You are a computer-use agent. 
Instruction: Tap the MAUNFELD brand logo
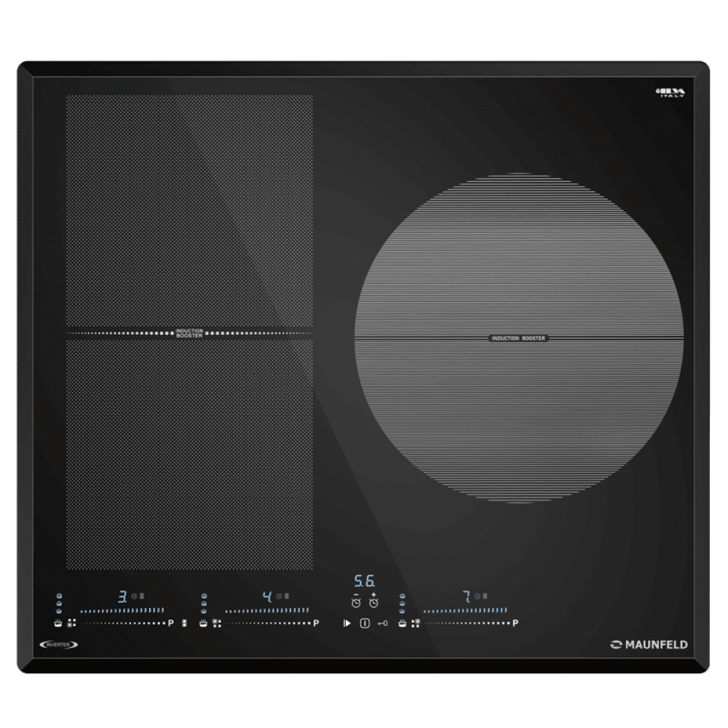pos(648,644)
